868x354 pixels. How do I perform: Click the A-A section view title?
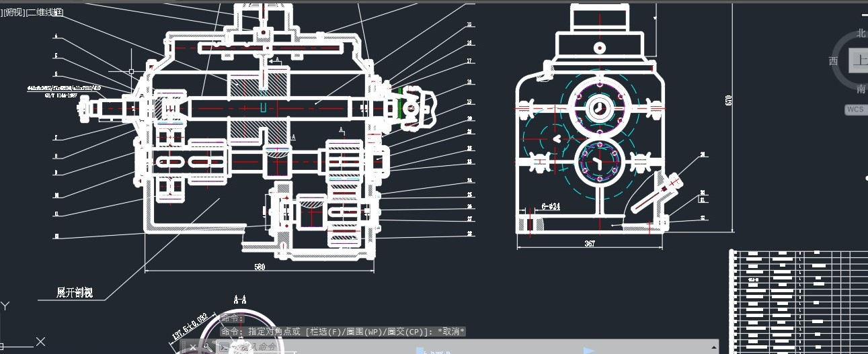[239, 300]
